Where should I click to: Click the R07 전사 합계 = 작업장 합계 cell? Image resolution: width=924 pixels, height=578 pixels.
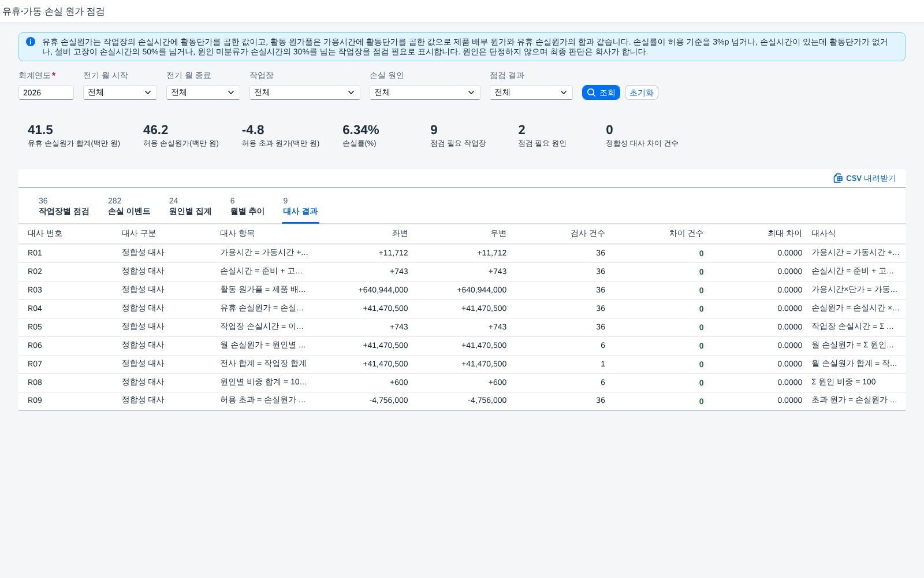point(263,364)
